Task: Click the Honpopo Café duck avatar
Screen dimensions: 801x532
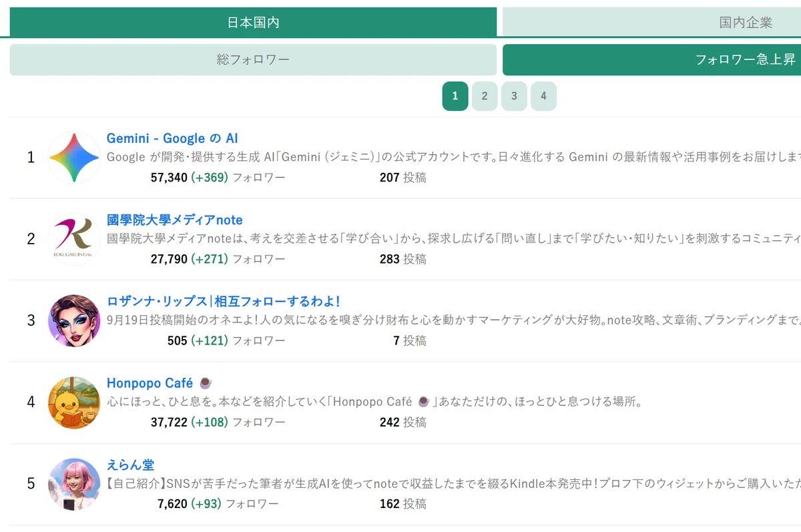Action: tap(74, 402)
